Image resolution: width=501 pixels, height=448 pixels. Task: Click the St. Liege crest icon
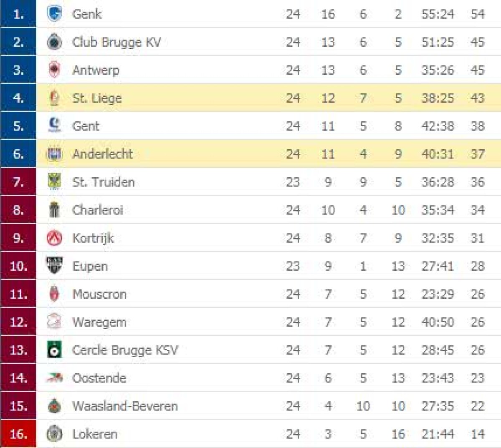pos(54,98)
